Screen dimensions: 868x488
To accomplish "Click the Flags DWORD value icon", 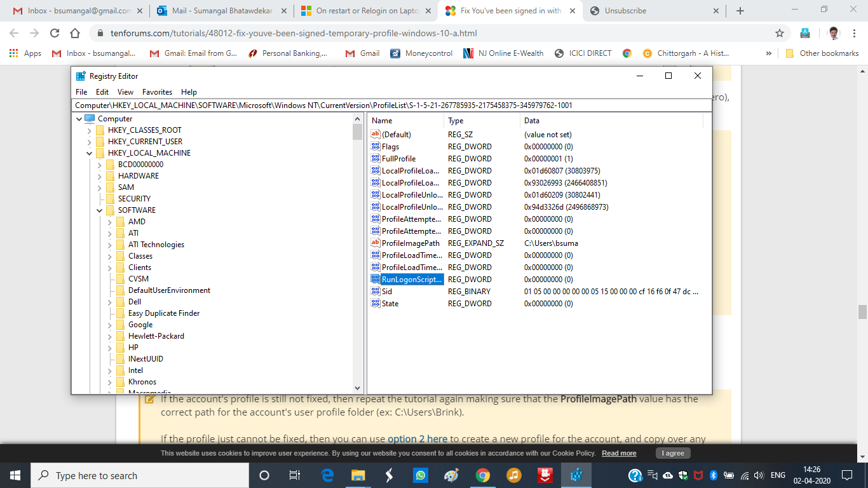I will [x=376, y=147].
